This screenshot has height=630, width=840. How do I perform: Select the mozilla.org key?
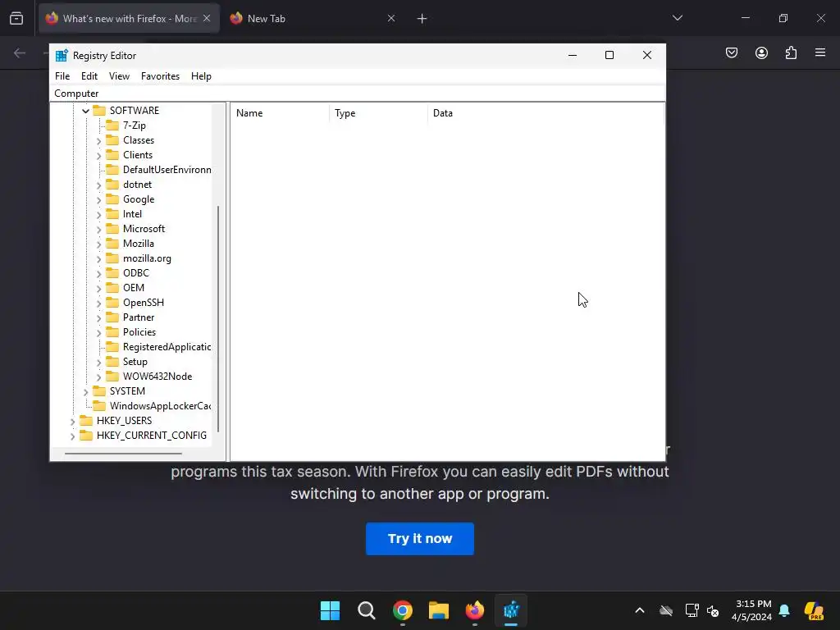click(x=147, y=258)
